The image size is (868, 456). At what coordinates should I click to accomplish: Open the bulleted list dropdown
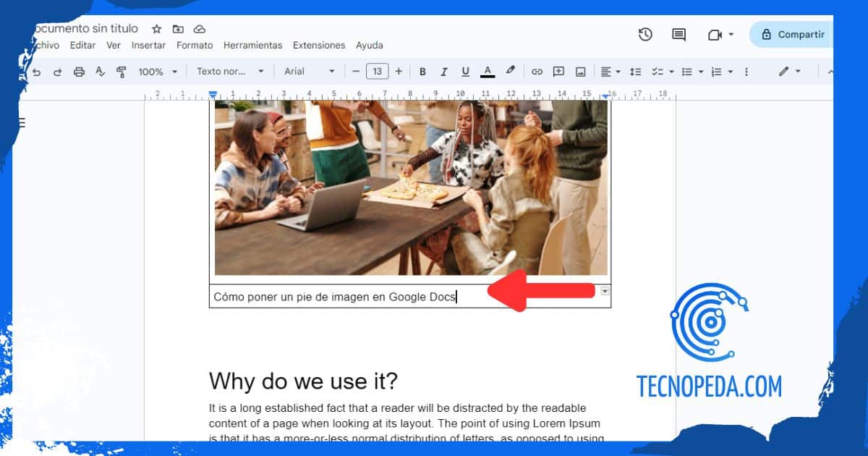click(692, 72)
